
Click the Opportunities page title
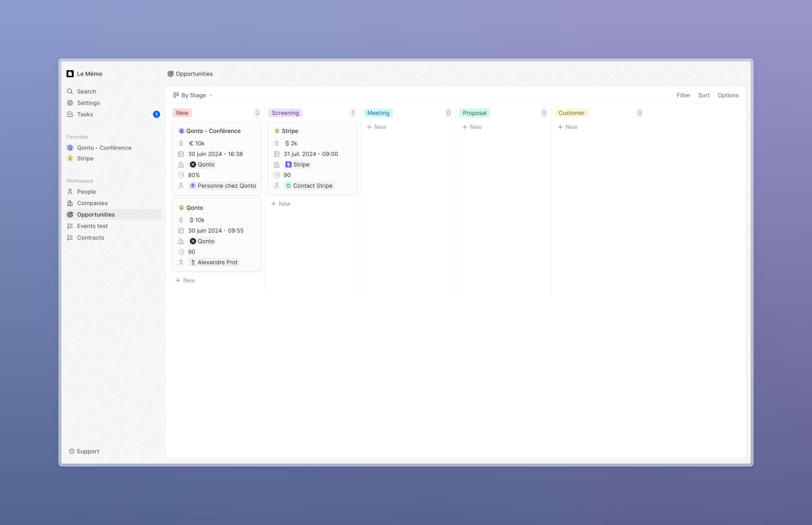pyautogui.click(x=194, y=74)
